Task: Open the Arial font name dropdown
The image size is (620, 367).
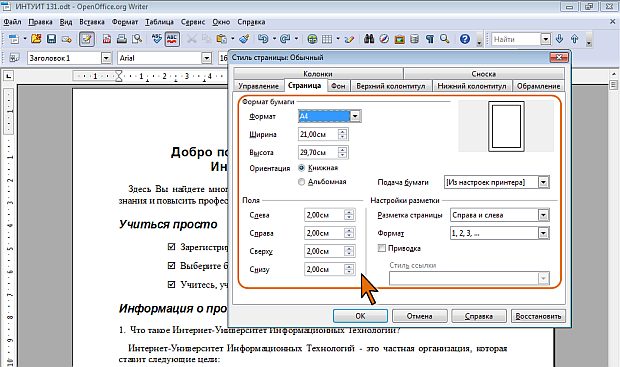Action: point(206,58)
